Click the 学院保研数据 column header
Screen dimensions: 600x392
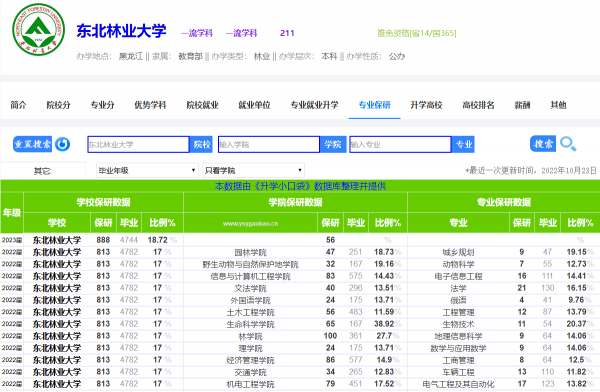coord(295,202)
